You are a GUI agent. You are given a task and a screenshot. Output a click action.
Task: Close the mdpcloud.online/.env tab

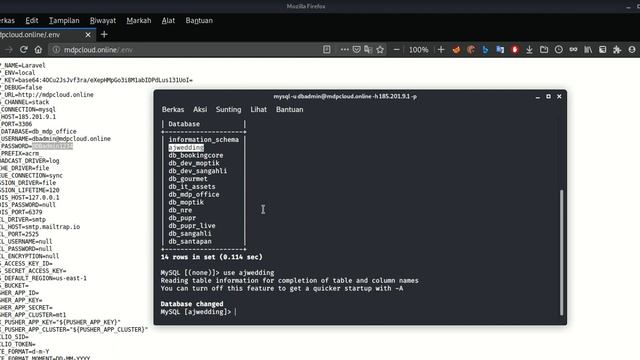pyautogui.click(x=88, y=35)
